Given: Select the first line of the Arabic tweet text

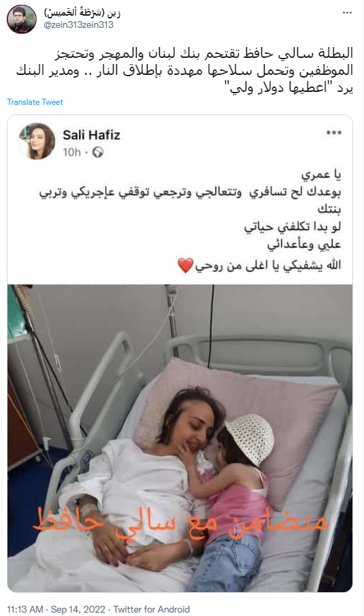Looking at the screenshot, I should [204, 54].
